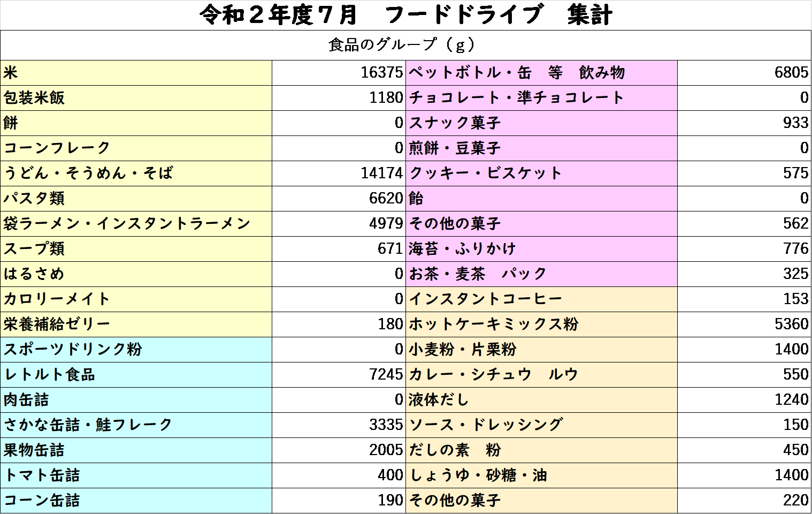Select the 小麦粉・片栗粉 label cell

coord(541,350)
